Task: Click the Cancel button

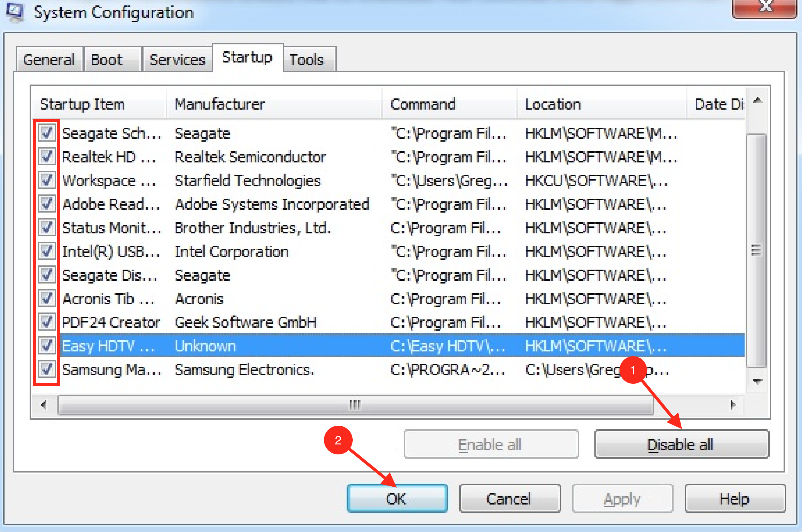Action: 509,498
